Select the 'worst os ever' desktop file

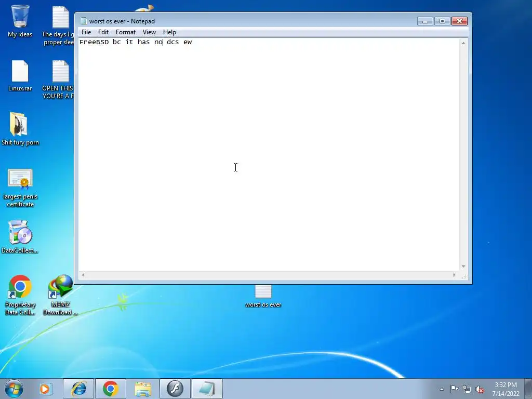(263, 297)
